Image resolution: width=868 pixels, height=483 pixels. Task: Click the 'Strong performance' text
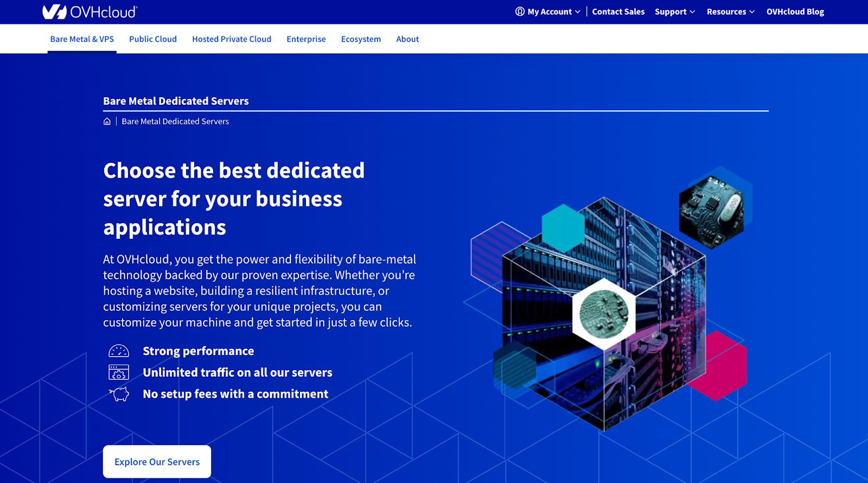[x=198, y=351]
